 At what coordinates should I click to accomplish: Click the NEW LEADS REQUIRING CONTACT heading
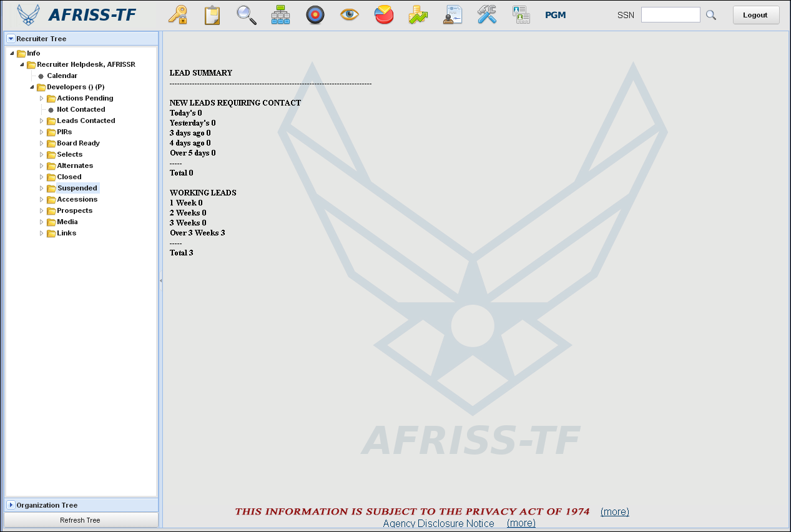235,103
